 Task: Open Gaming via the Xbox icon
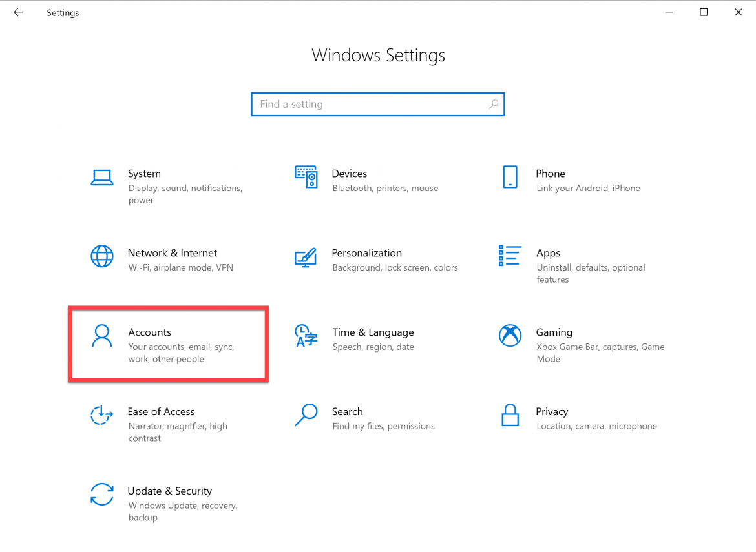(510, 336)
